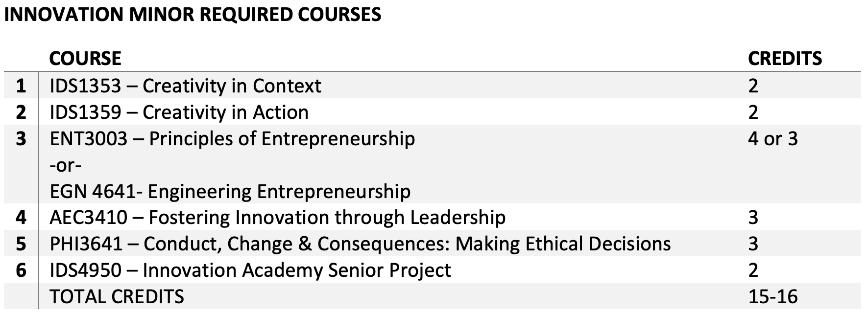Image resolution: width=868 pixels, height=313 pixels.
Task: Click the 4 or 3 credits cell
Action: point(772,139)
